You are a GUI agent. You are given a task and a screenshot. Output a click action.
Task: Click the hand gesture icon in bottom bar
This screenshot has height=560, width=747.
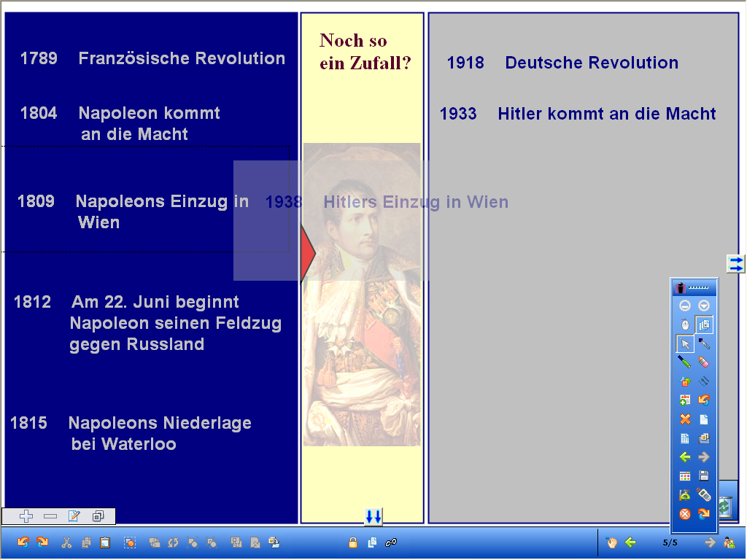point(612,542)
